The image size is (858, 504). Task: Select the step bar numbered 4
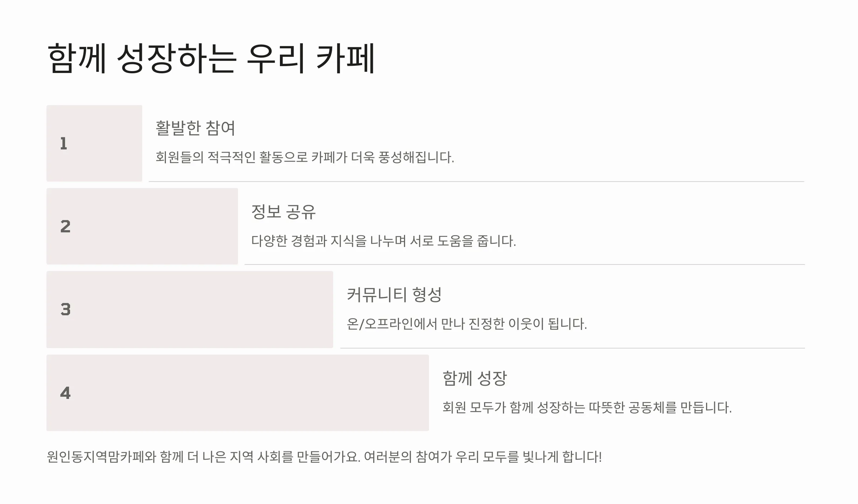pos(238,393)
